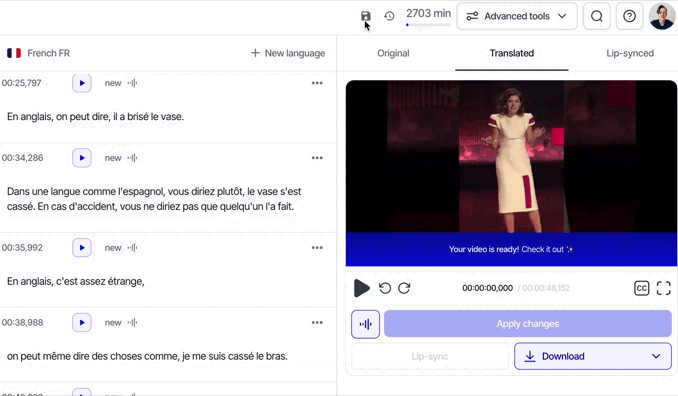Click the Apply changes button
678x396 pixels.
(x=528, y=324)
